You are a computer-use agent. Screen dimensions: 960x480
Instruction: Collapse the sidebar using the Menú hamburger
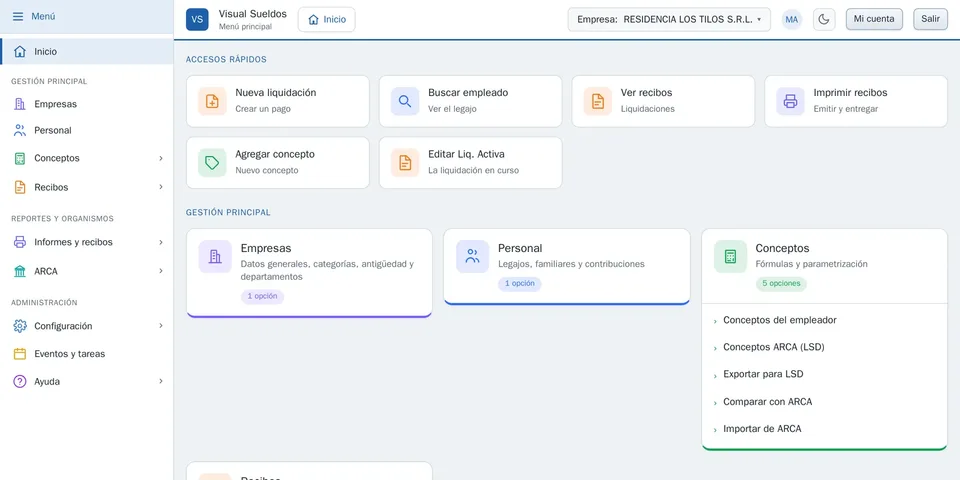pyautogui.click(x=18, y=17)
